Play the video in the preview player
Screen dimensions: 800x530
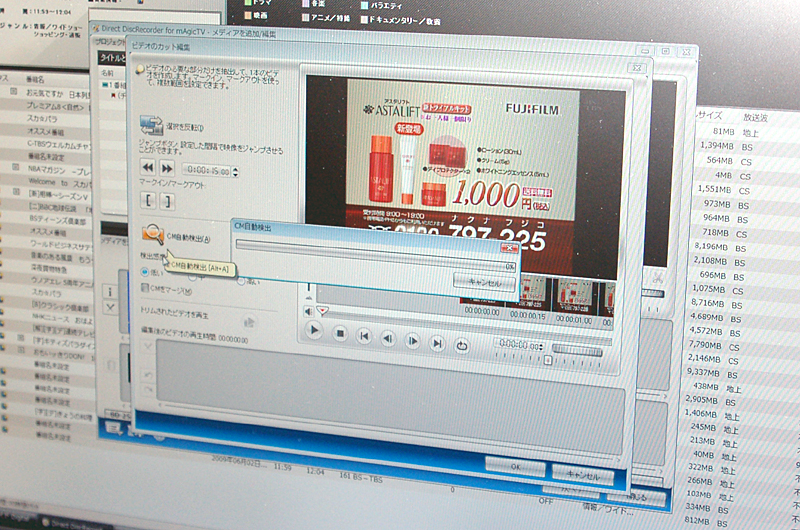click(x=315, y=331)
